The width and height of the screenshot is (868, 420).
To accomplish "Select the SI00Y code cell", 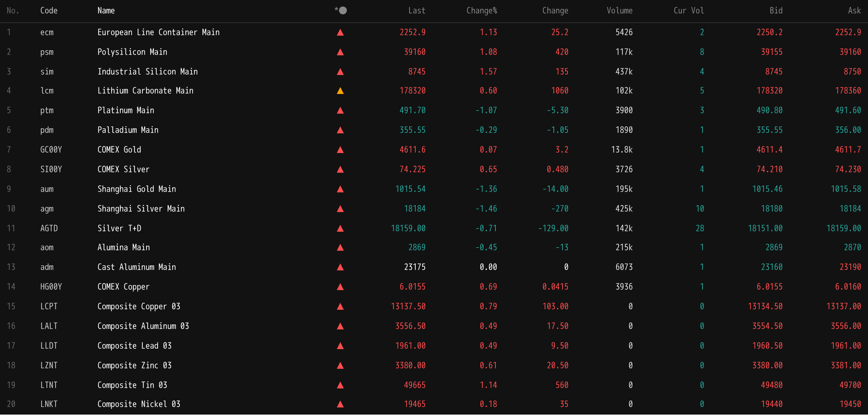I will [x=51, y=169].
